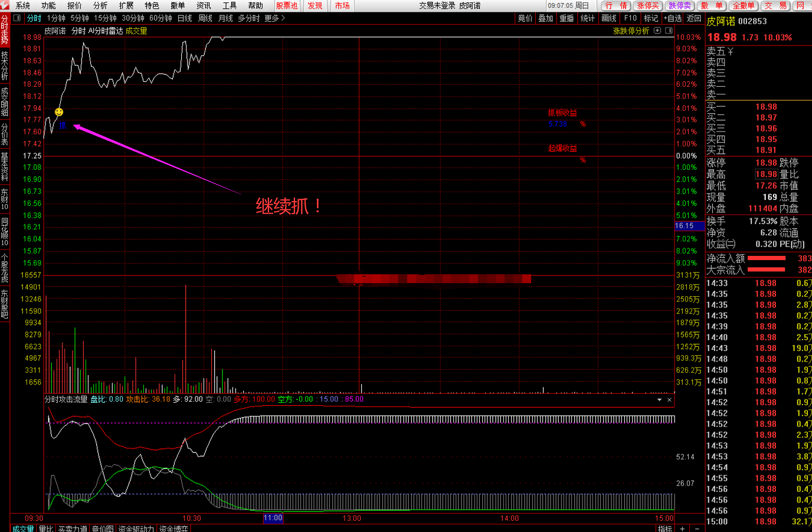Click the plus button beside 指标

pyautogui.click(x=682, y=528)
